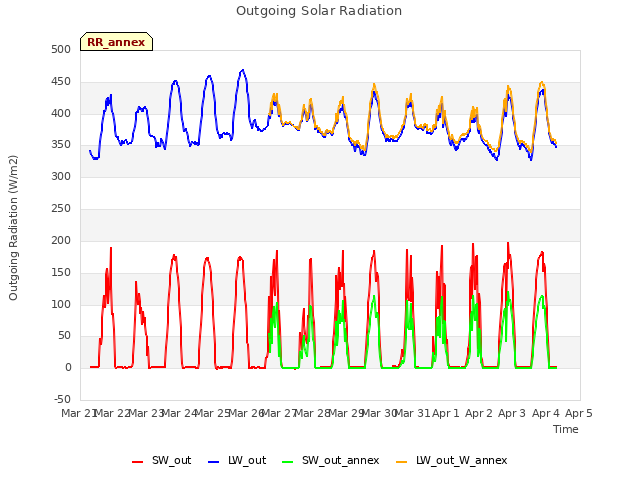Click the 200 y-axis tick label
This screenshot has height=480, width=640.
click(61, 240)
